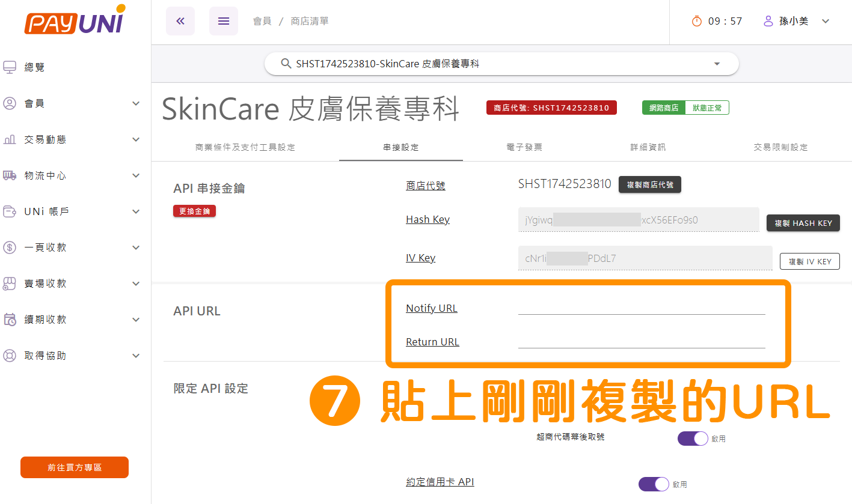Open the hamburger menu button

224,21
